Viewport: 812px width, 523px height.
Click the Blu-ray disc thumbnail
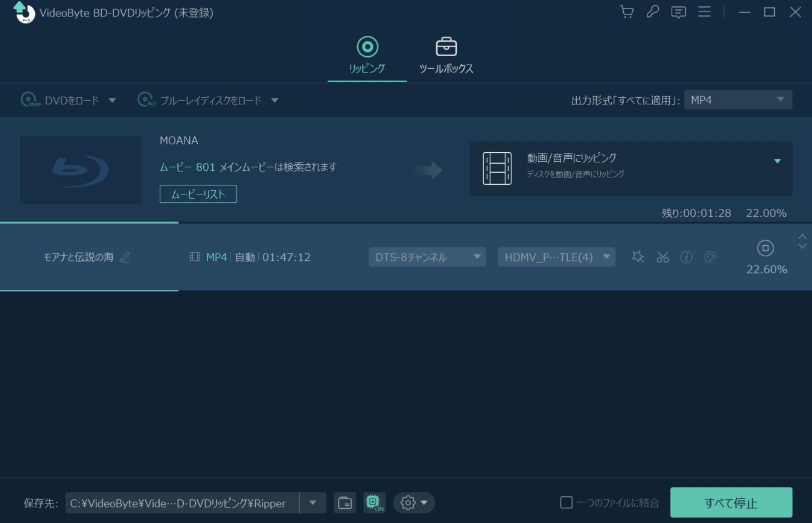coord(80,170)
